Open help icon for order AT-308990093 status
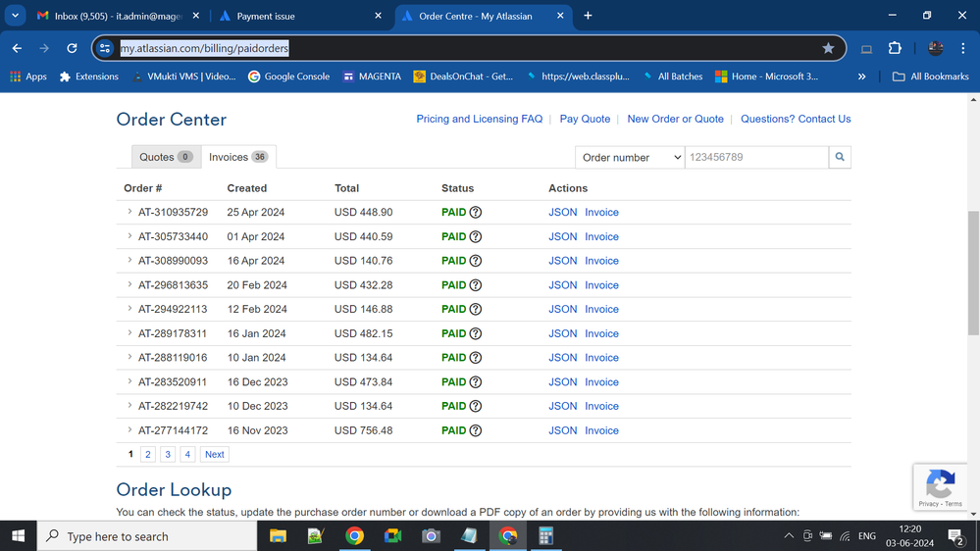The width and height of the screenshot is (980, 551). (476, 261)
